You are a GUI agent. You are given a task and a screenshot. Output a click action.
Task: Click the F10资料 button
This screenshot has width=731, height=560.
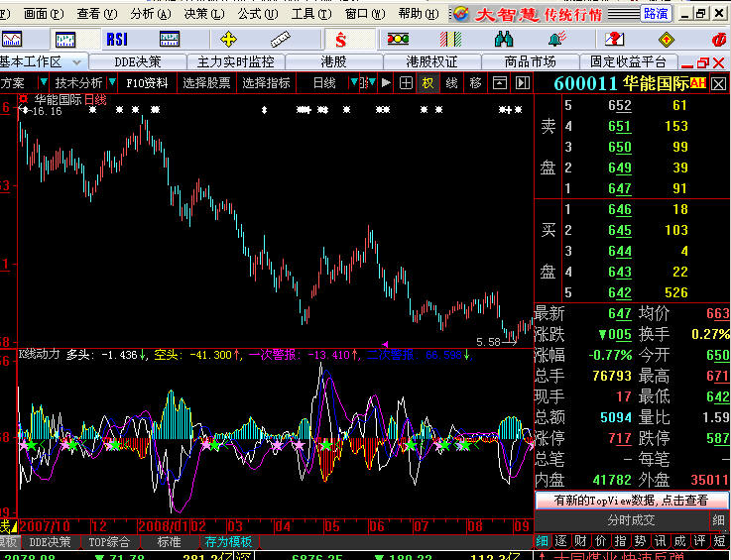[147, 83]
